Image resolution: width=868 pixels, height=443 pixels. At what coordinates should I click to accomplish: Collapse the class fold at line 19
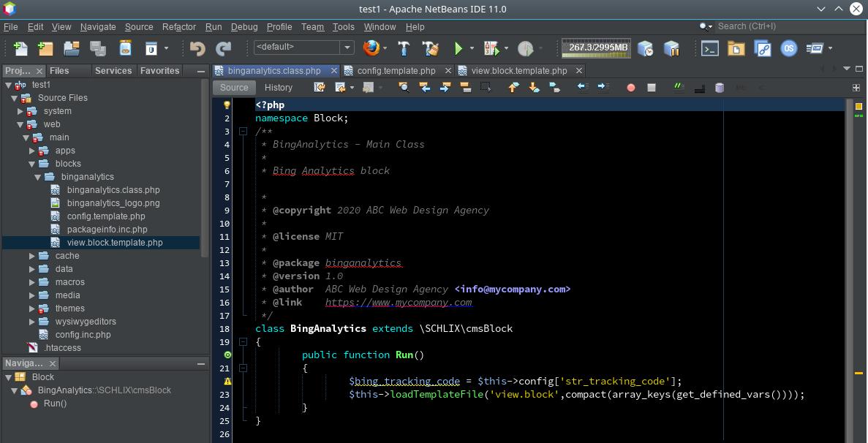point(243,342)
